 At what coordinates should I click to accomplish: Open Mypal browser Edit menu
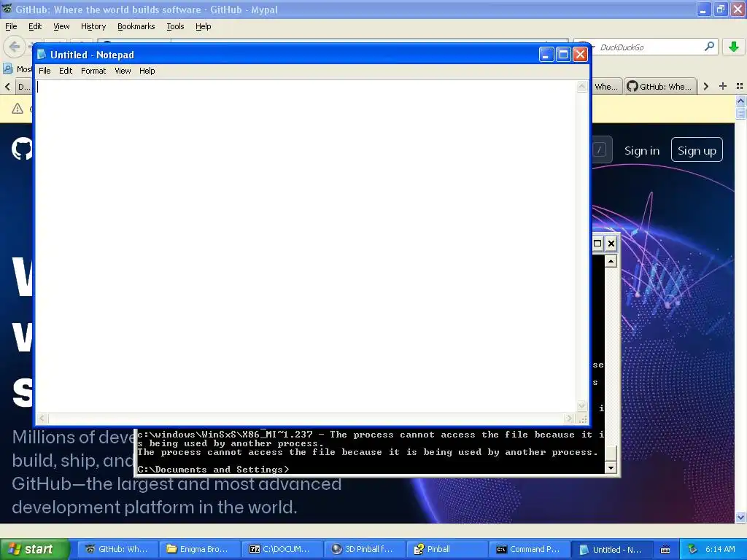pos(35,27)
